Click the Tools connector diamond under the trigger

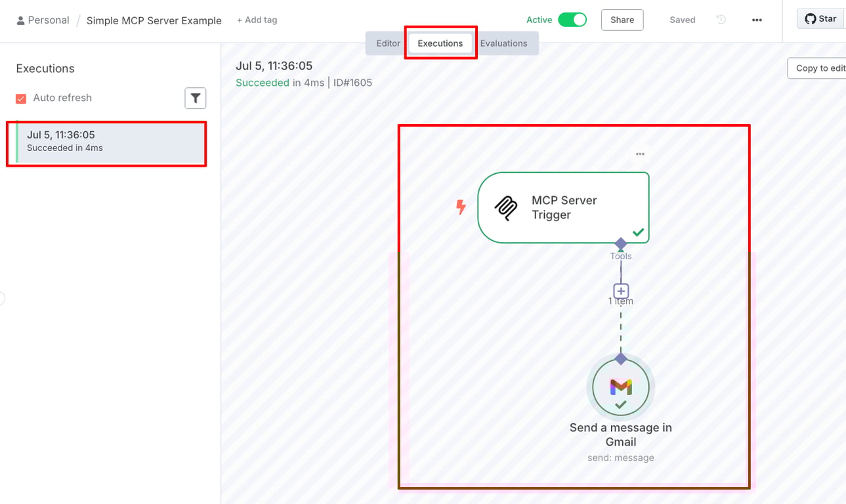click(621, 243)
